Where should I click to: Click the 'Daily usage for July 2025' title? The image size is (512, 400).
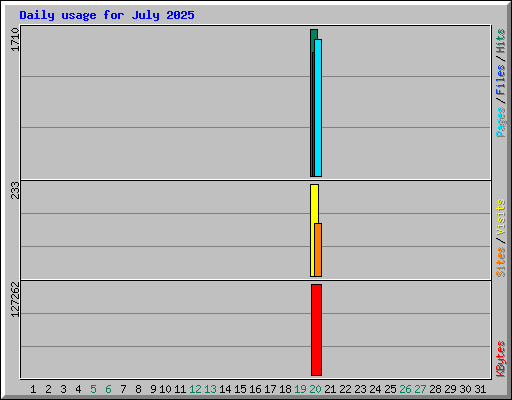tap(107, 15)
